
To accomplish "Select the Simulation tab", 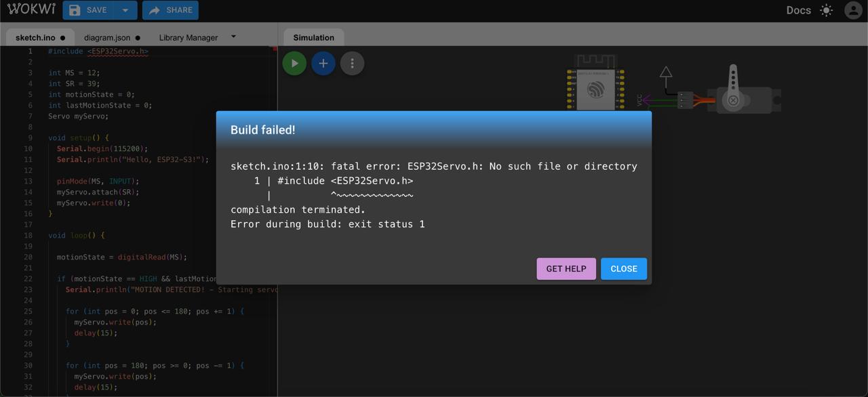I will tap(313, 38).
